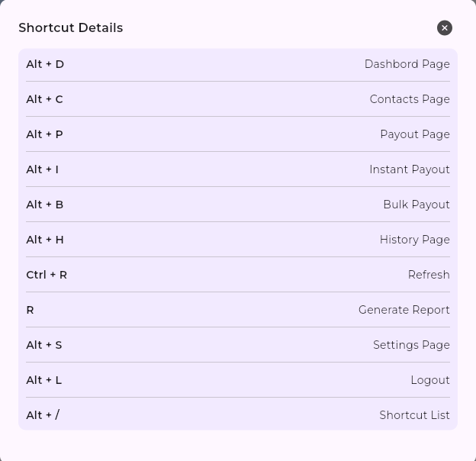This screenshot has height=461, width=476.
Task: Click the Refresh shortcut label
Action: (x=428, y=275)
